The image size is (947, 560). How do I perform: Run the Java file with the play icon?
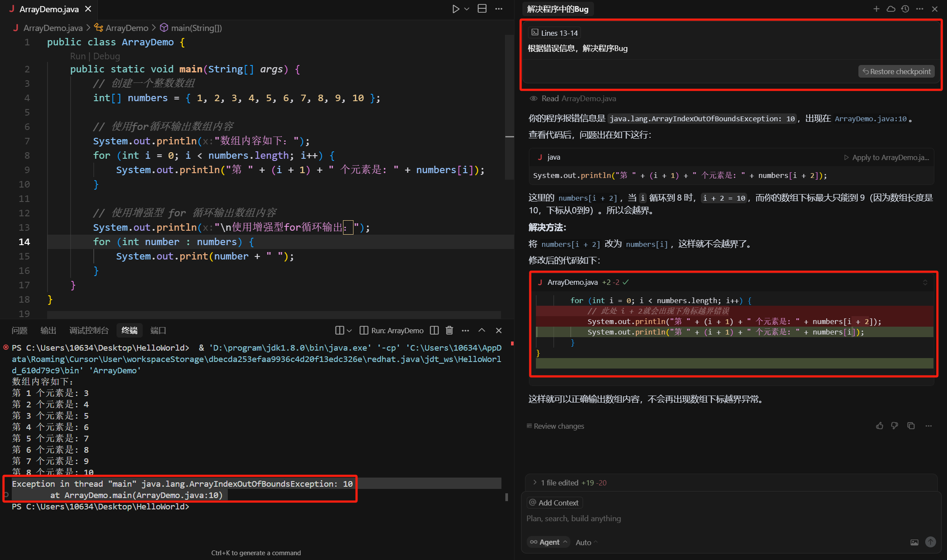pyautogui.click(x=456, y=9)
